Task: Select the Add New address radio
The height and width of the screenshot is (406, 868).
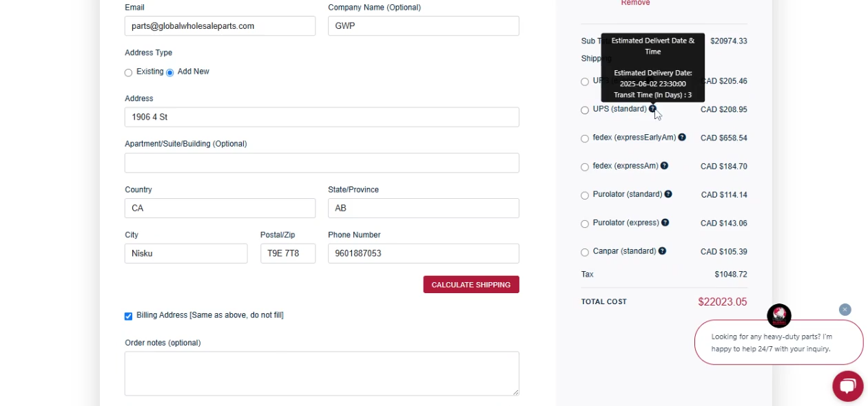Action: [170, 73]
